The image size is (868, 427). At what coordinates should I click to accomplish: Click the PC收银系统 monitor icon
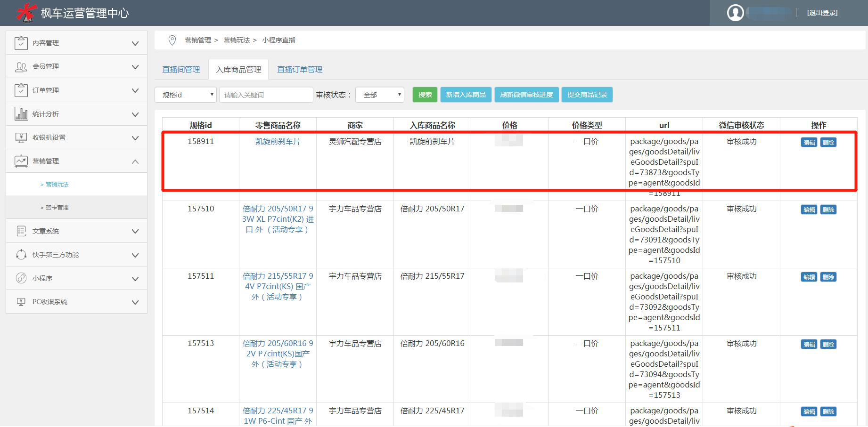coord(21,302)
